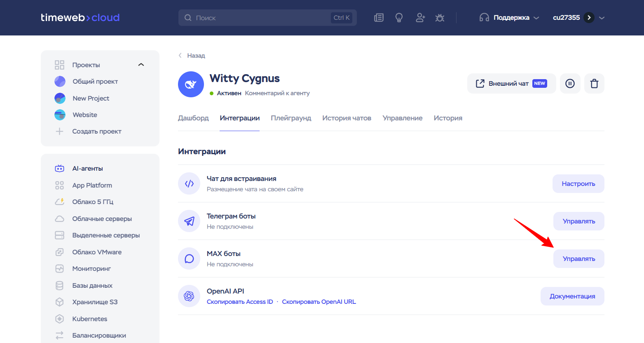Go back via Назад link

(192, 55)
